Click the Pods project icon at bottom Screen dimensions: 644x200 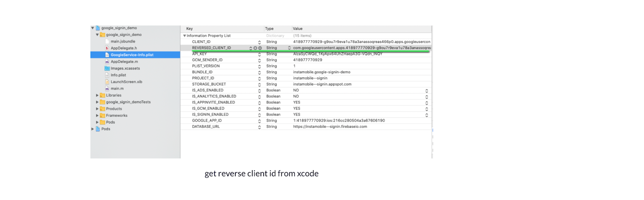pos(98,129)
